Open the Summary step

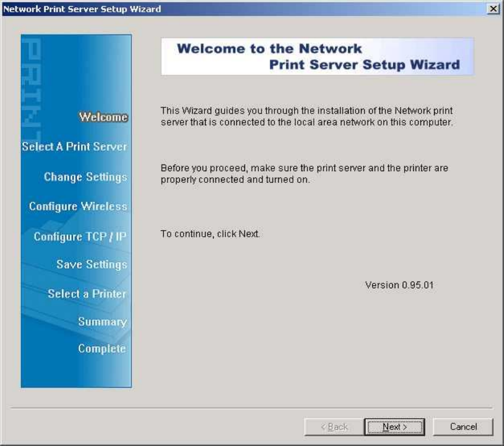point(103,321)
